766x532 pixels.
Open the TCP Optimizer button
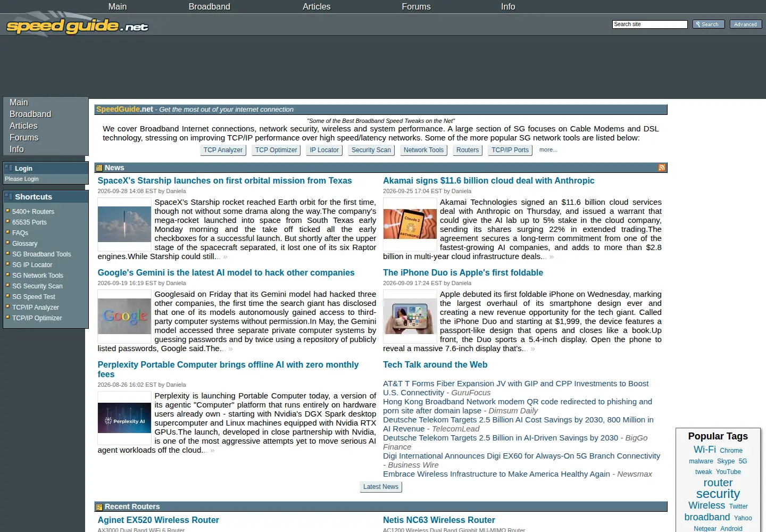(x=276, y=150)
